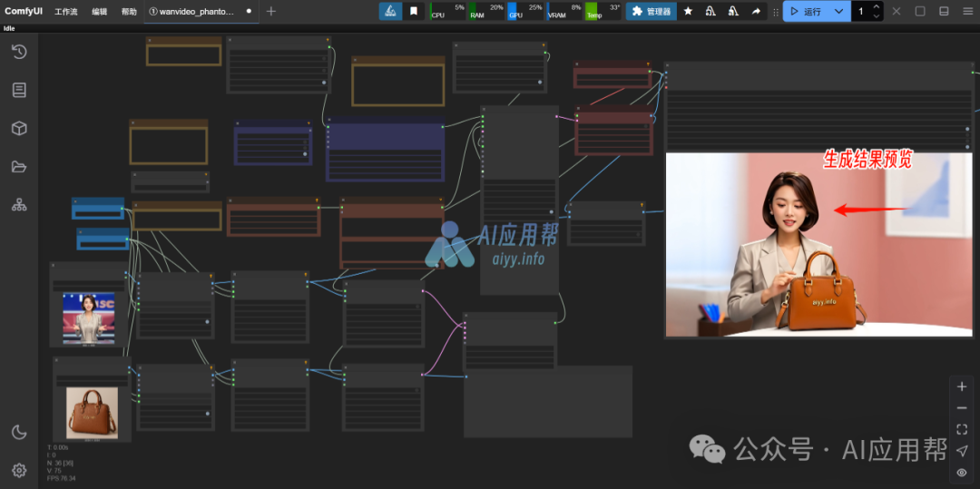Cancel current run with the X icon
The image size is (980, 489).
tap(897, 11)
